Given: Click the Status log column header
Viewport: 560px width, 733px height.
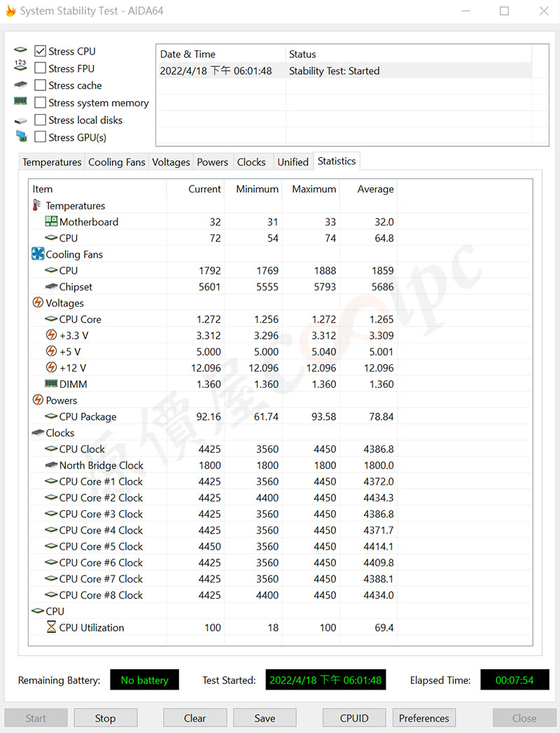Looking at the screenshot, I should [409, 54].
